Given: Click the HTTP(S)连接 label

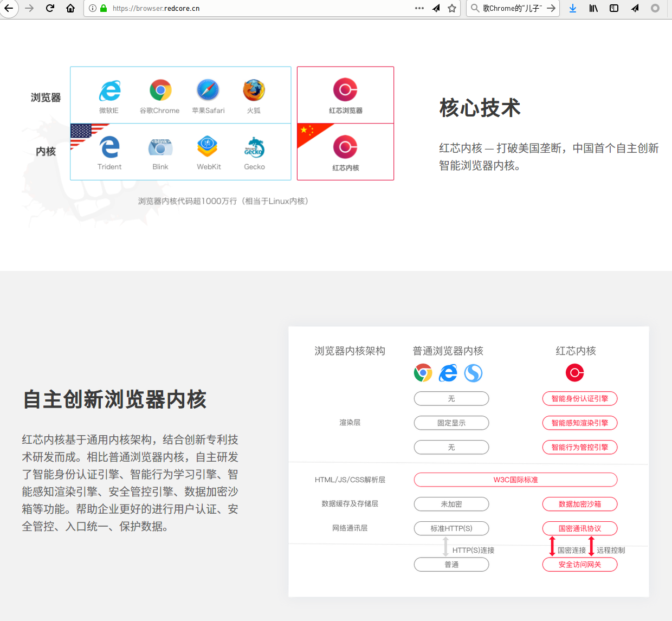Looking at the screenshot, I should (474, 551).
